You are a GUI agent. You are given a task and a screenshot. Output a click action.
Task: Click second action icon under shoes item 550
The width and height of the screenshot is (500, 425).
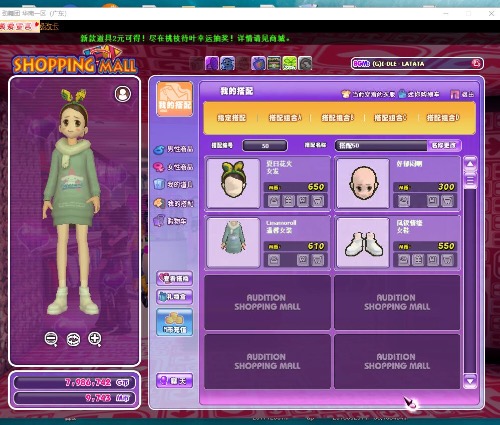click(418, 260)
